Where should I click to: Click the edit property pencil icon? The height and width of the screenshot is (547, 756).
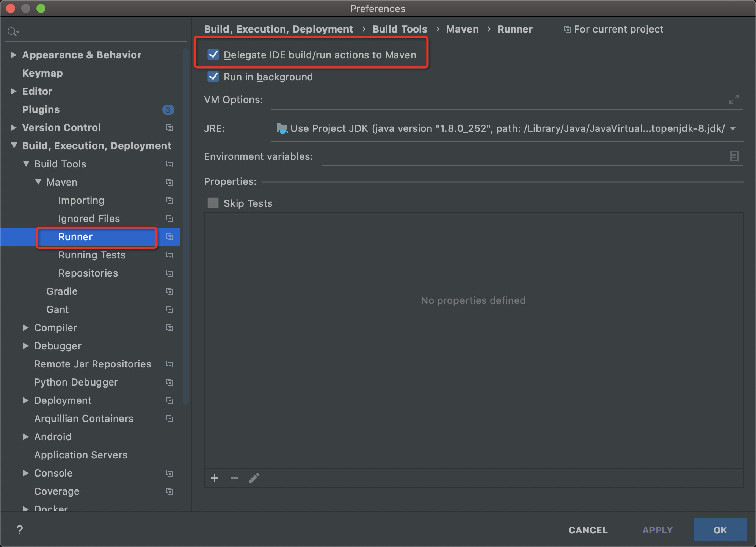254,478
